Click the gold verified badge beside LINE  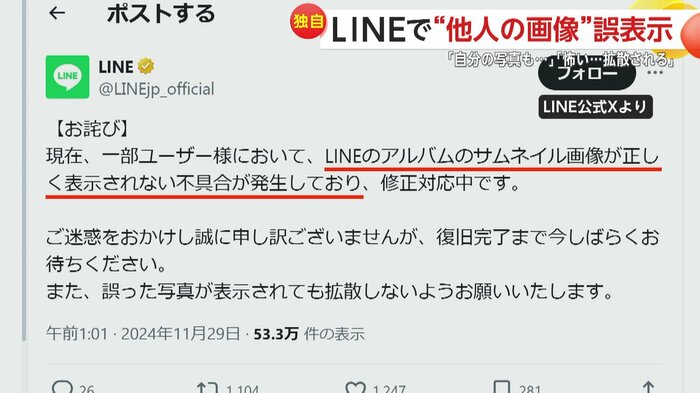pos(146,67)
